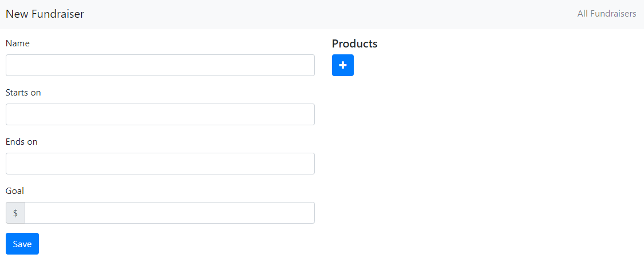Activate the fundraiser end date input
644x270 pixels.
(x=160, y=164)
